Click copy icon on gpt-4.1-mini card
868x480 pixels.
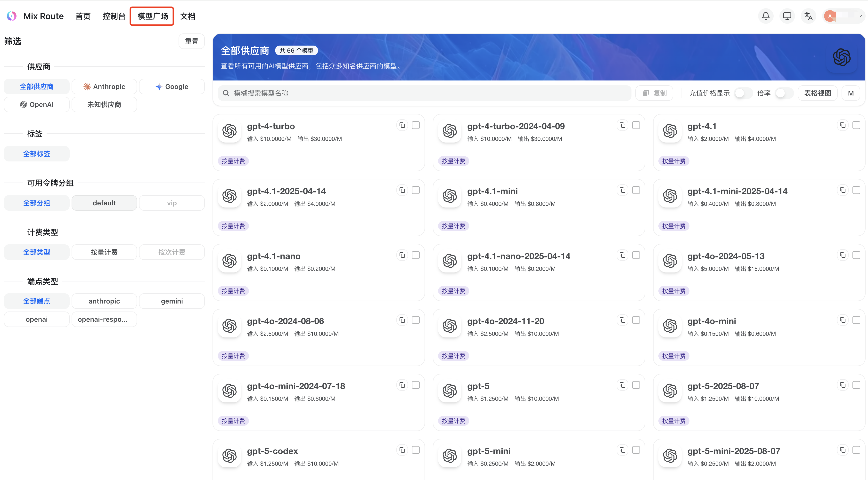coord(622,190)
